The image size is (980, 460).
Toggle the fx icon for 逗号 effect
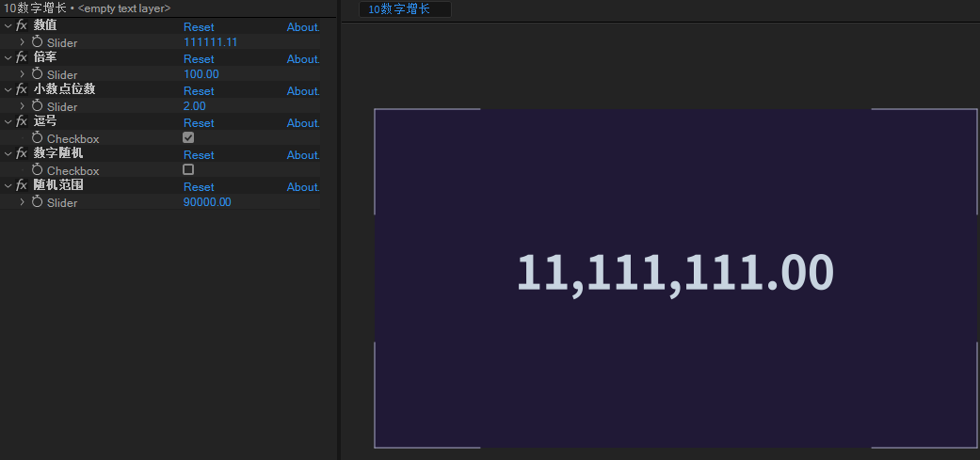[22, 121]
